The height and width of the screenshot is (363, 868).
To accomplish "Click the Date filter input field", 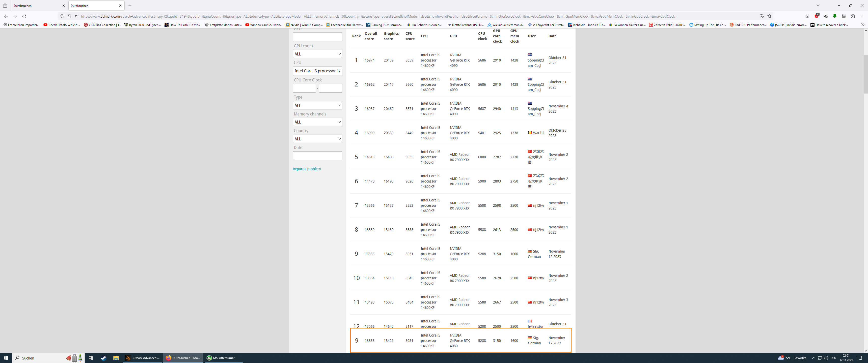I will [x=317, y=156].
